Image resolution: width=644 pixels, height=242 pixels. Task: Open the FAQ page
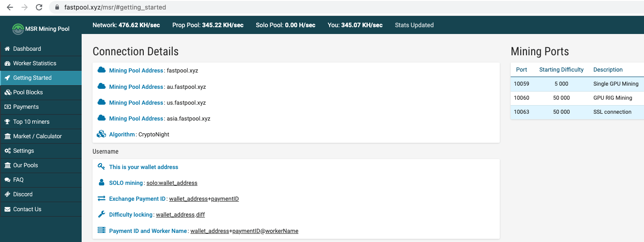pyautogui.click(x=41, y=180)
